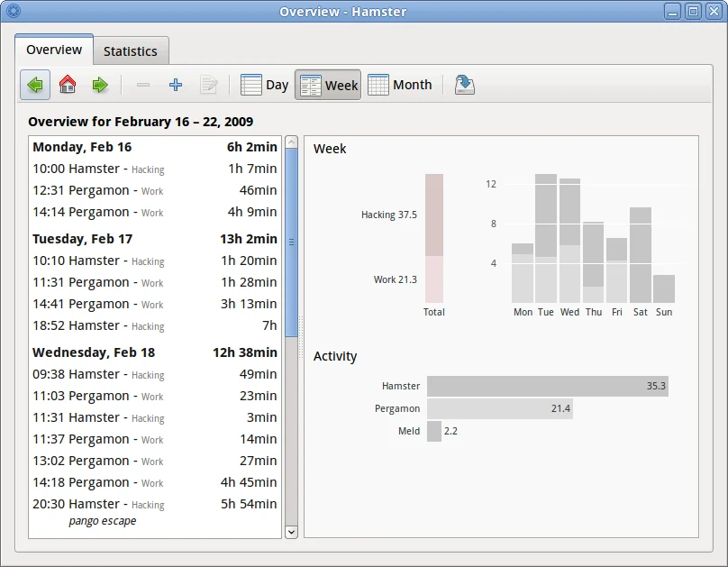Click the scrollbar down arrow
This screenshot has height=567, width=728.
click(x=291, y=532)
